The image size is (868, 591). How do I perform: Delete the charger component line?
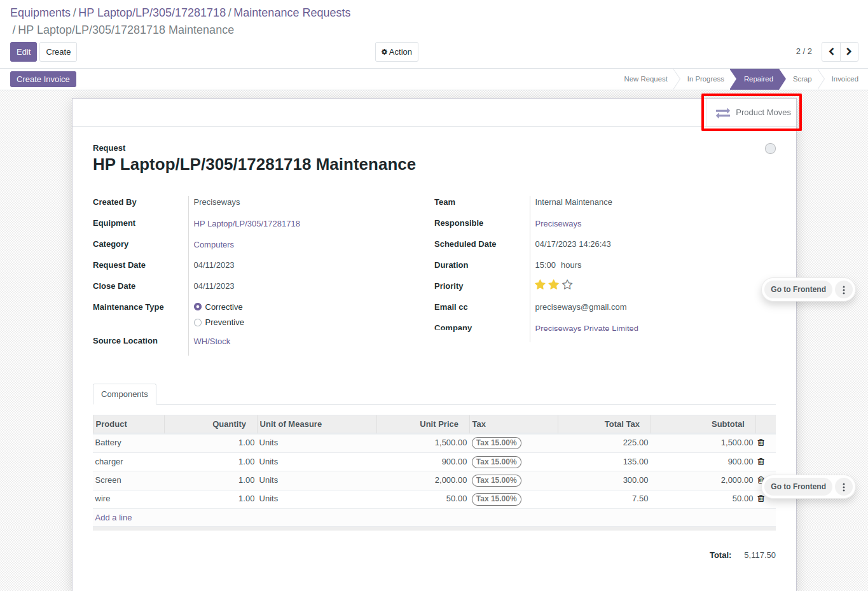(761, 462)
